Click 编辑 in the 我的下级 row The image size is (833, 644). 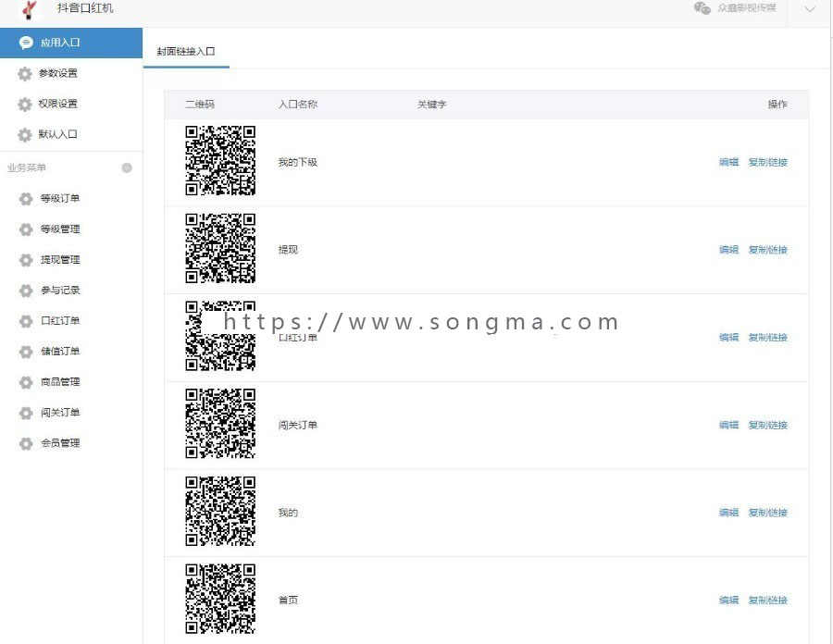tap(729, 162)
